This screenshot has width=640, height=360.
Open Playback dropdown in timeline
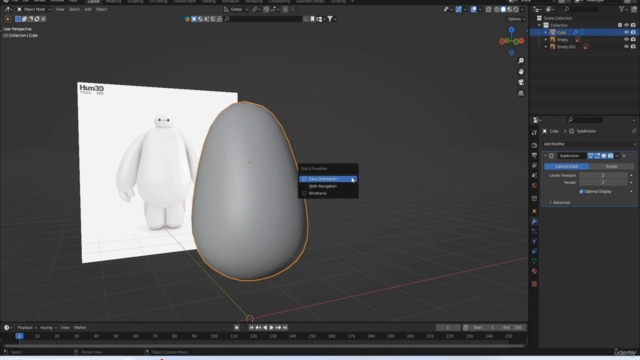tap(27, 327)
